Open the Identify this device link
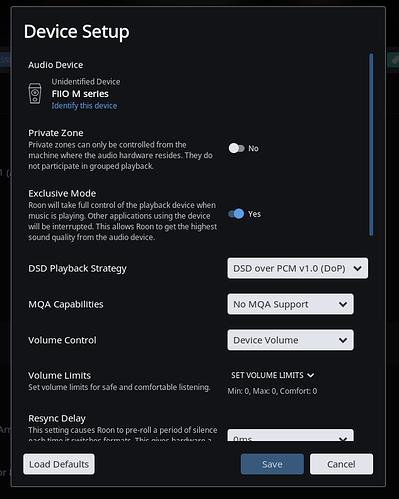The image size is (399, 499). click(x=84, y=106)
